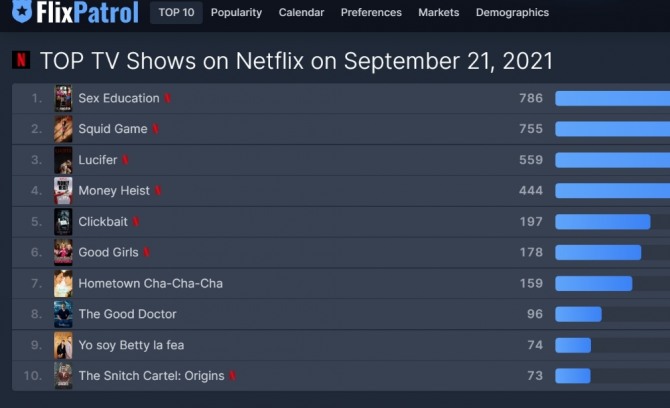Open the Hometown Cha-Cha-Cha show link
Image resolution: width=670 pixels, height=408 pixels.
[150, 284]
